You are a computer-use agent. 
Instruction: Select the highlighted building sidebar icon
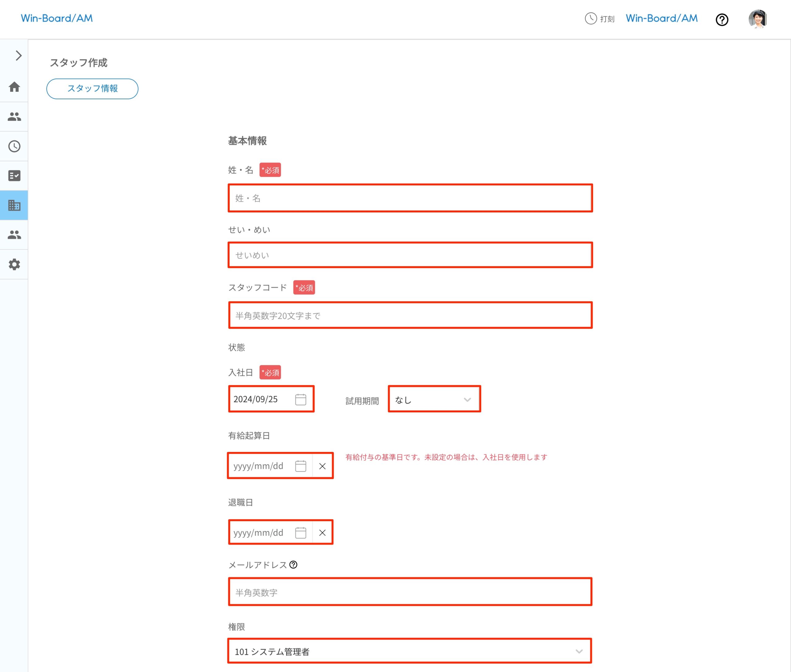point(14,205)
